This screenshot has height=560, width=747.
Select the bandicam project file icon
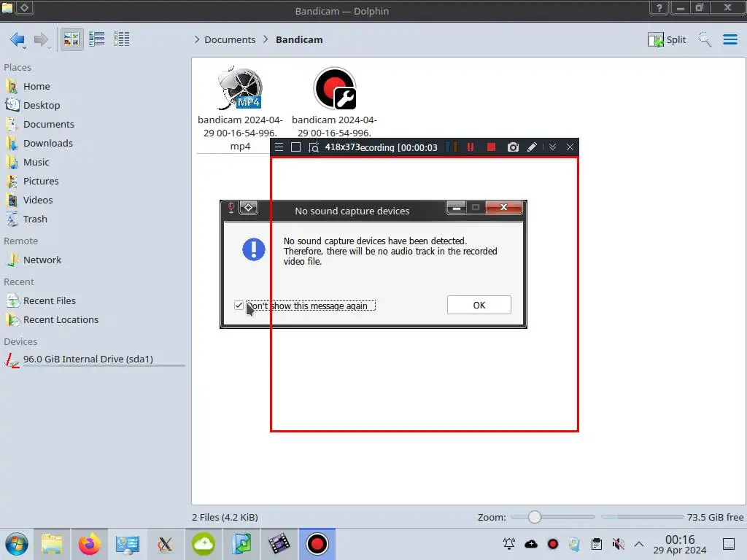pos(334,88)
